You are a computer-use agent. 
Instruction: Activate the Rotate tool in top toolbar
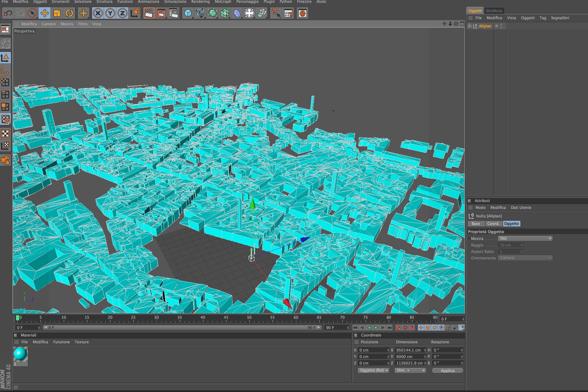(69, 13)
